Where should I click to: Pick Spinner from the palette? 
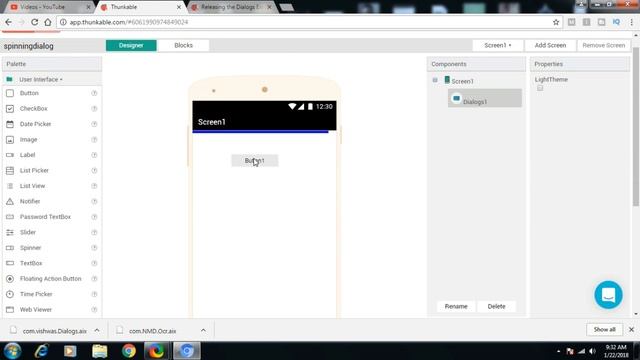tap(30, 248)
